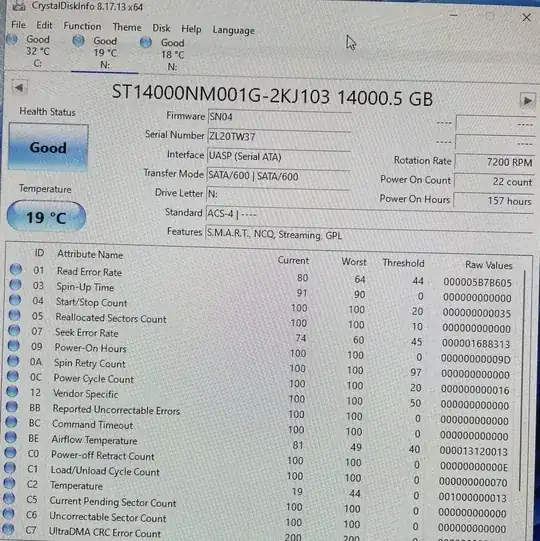Click the Serial Number field ZL20TW37
The image size is (540, 541).
(x=279, y=137)
